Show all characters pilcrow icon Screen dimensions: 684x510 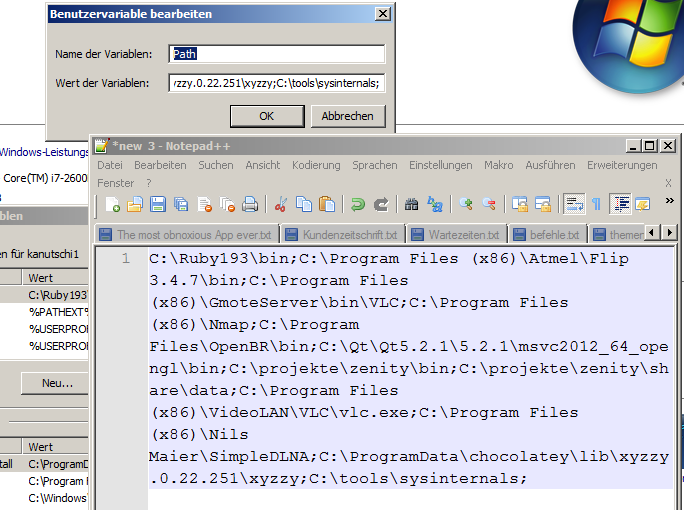coord(596,204)
